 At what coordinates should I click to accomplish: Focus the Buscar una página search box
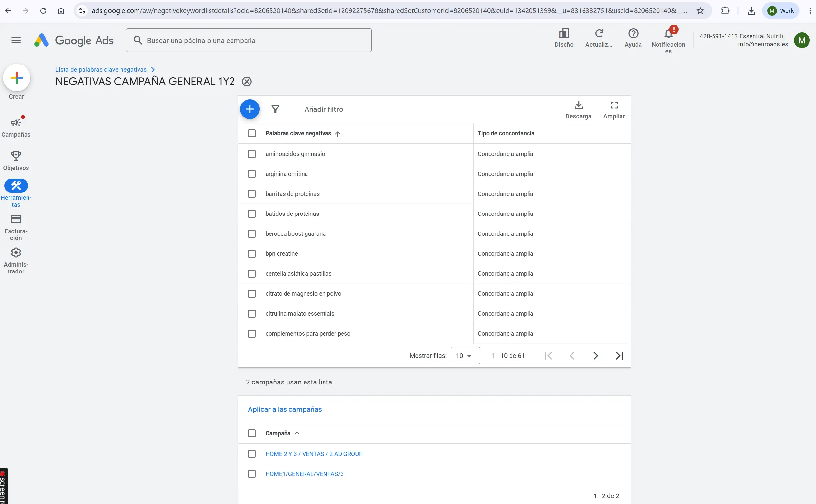point(249,40)
